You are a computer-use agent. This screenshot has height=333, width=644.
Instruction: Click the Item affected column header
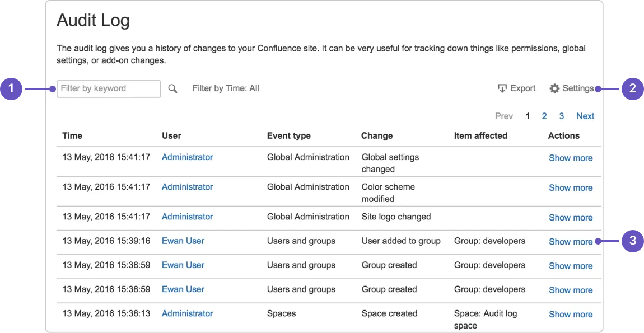[480, 135]
